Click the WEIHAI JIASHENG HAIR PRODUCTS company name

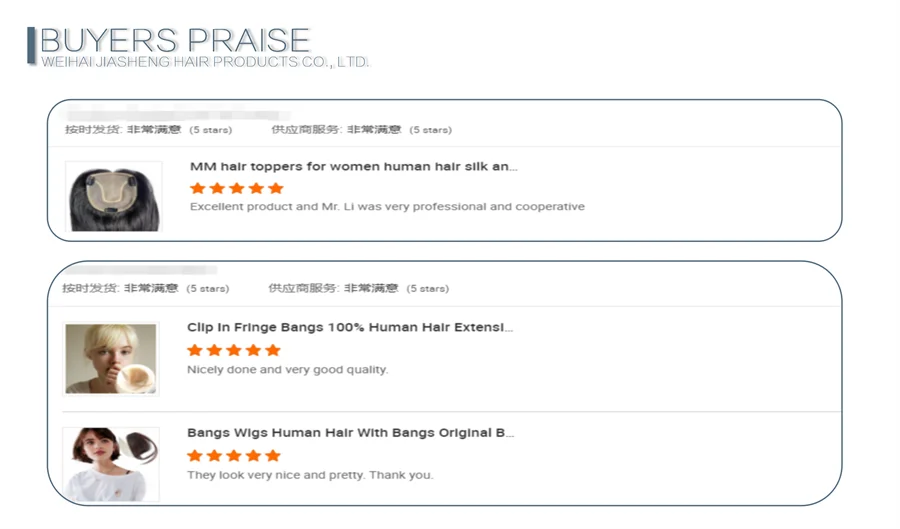tap(205, 62)
